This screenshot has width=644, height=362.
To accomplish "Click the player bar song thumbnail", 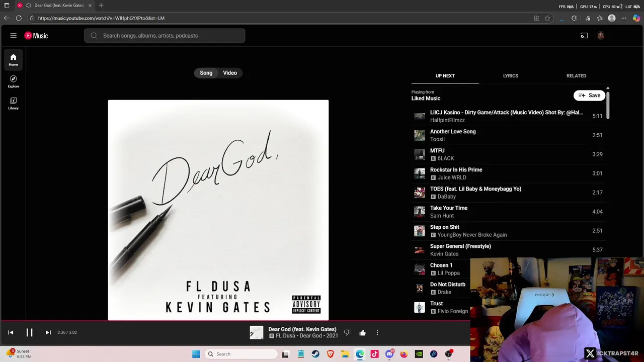I will pos(257,332).
